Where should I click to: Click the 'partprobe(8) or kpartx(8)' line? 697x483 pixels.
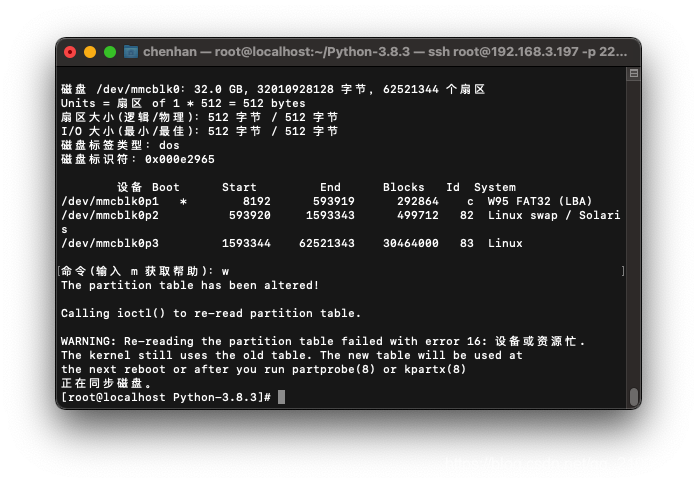pyautogui.click(x=264, y=369)
